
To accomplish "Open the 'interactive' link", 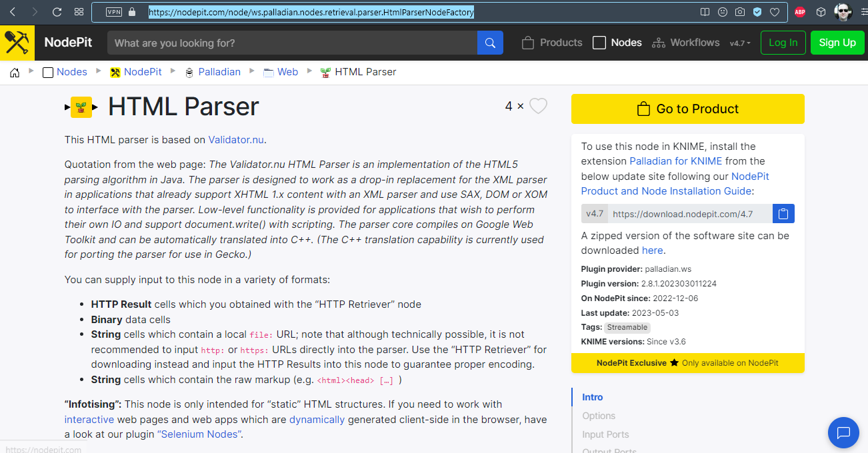I will pos(89,420).
